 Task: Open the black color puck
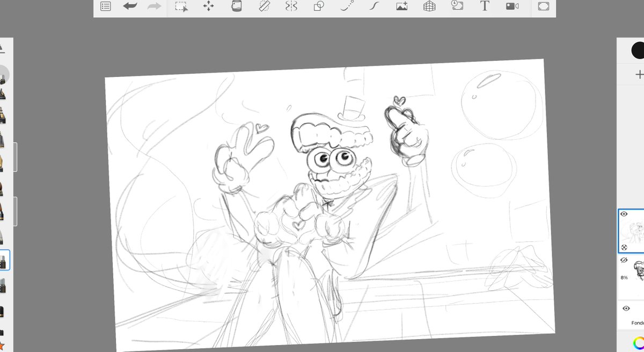[x=638, y=51]
